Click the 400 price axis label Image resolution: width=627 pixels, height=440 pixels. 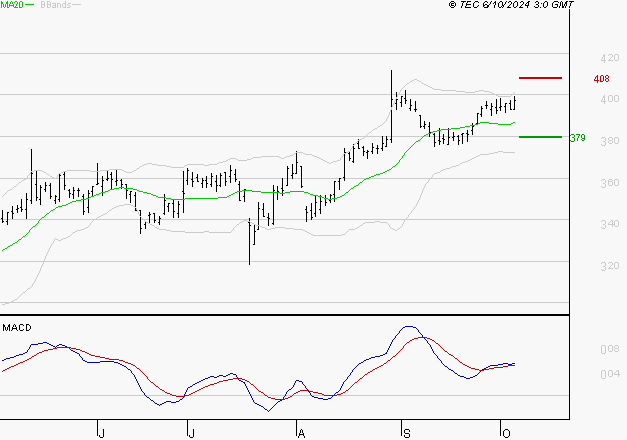pos(610,99)
